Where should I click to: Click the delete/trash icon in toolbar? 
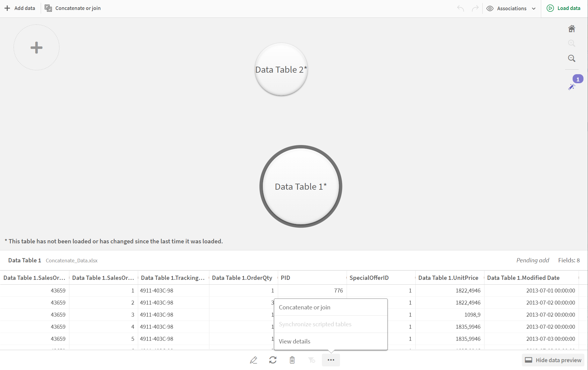pos(292,360)
